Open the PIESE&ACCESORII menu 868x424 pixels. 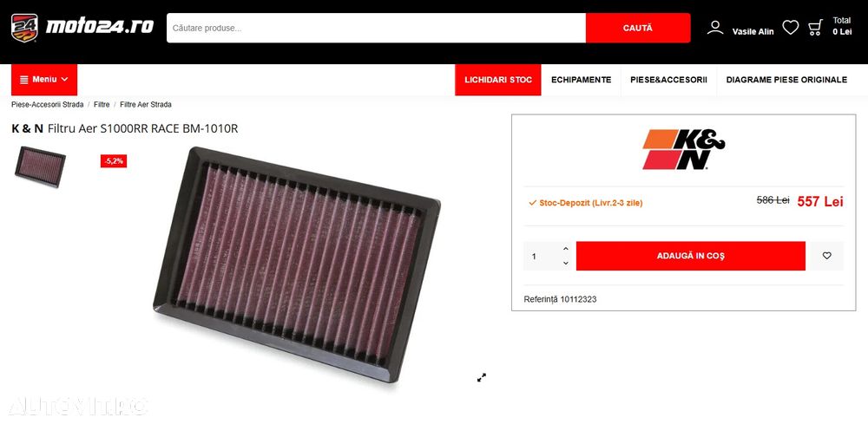[x=668, y=80]
